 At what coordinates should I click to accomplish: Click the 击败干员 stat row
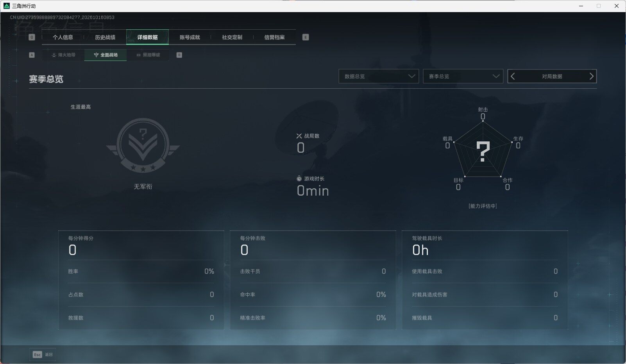pyautogui.click(x=313, y=271)
